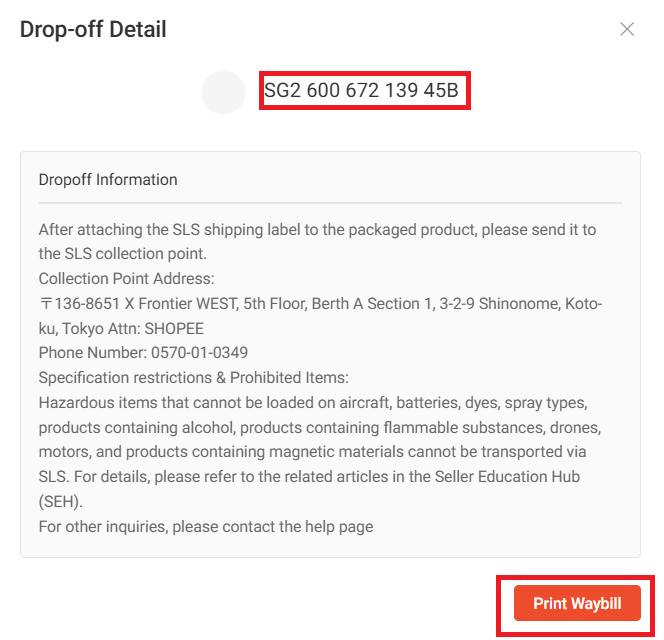
Task: Click the Drop-off Detail title
Action: pos(93,30)
